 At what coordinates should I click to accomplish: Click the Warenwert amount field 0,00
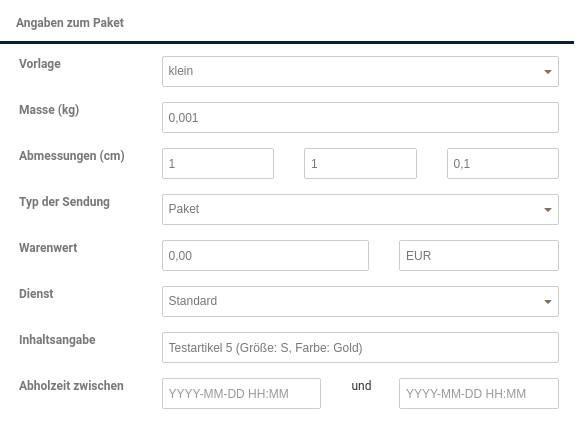tap(265, 255)
